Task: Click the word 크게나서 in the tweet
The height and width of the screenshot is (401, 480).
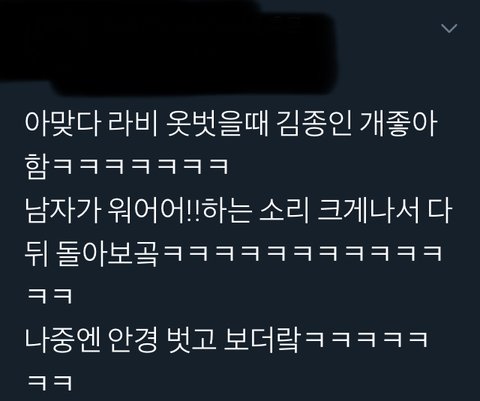Action: coord(368,211)
